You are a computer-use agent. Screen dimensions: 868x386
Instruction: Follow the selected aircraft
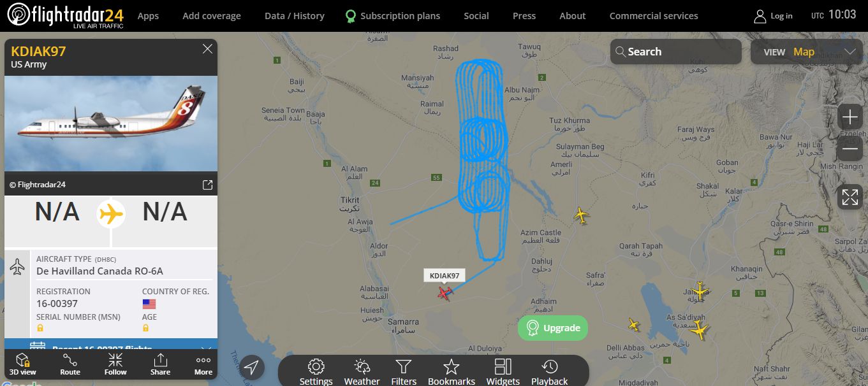point(115,364)
